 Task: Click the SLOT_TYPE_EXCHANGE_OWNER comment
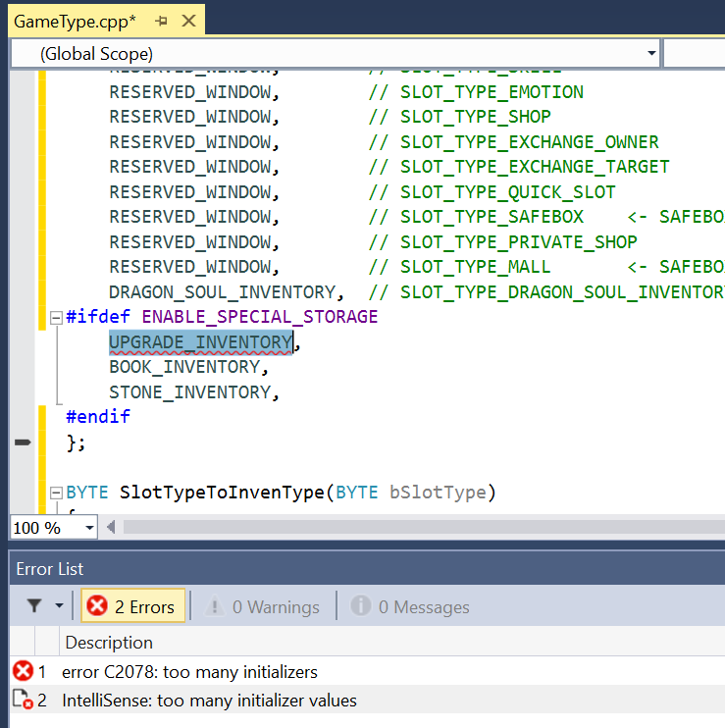tap(514, 142)
